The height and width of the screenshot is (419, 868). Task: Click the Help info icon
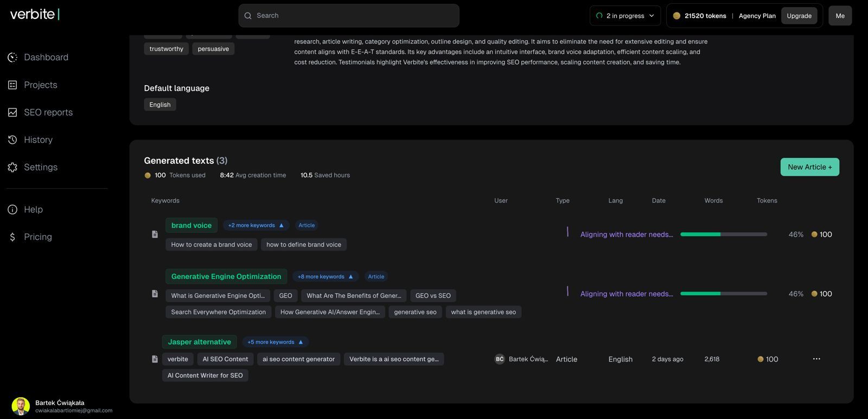click(12, 210)
